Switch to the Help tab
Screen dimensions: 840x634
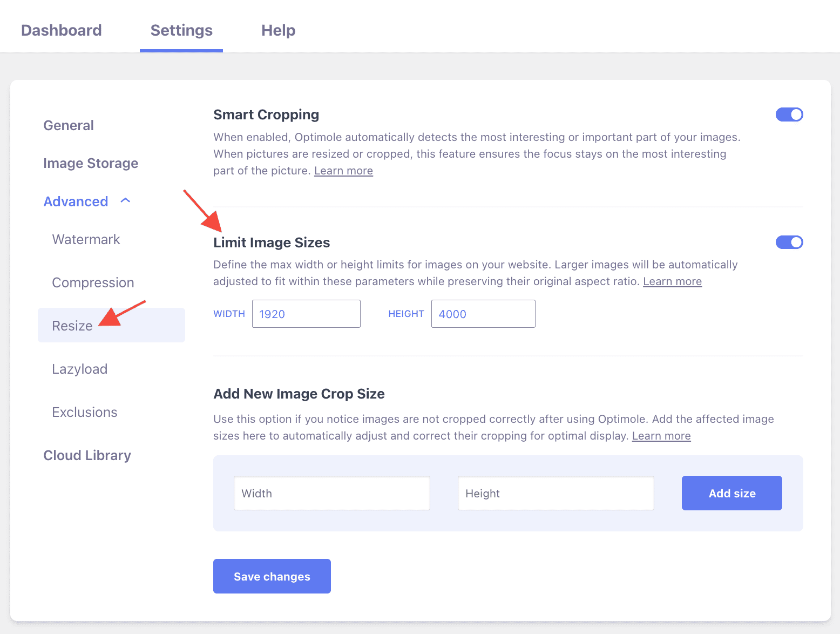click(x=278, y=30)
